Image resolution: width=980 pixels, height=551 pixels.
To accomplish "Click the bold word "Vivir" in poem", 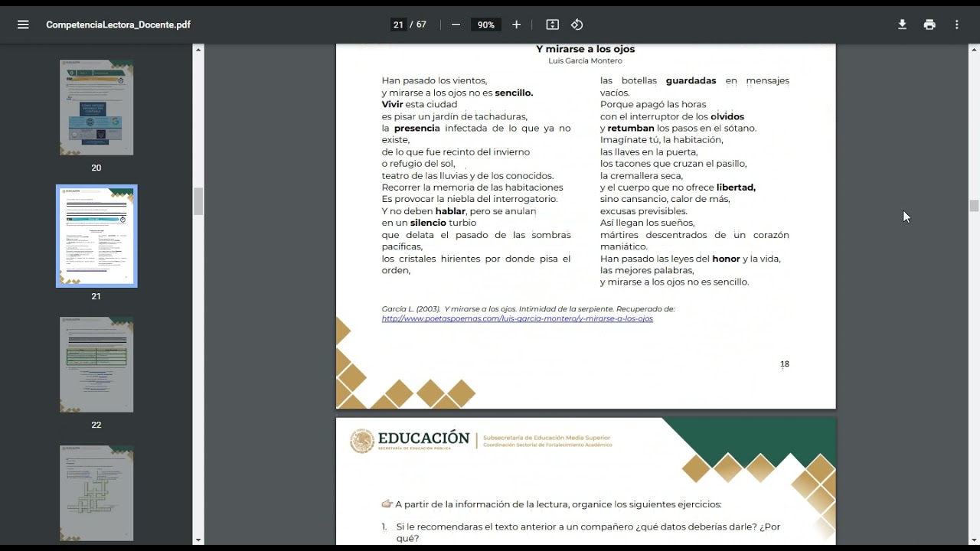I will click(x=392, y=104).
